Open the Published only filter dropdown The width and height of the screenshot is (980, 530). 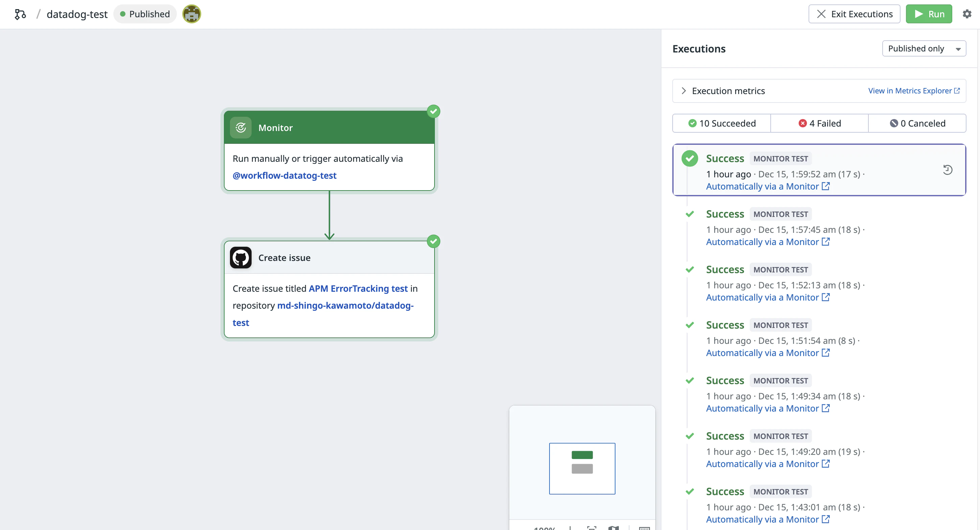pyautogui.click(x=924, y=49)
